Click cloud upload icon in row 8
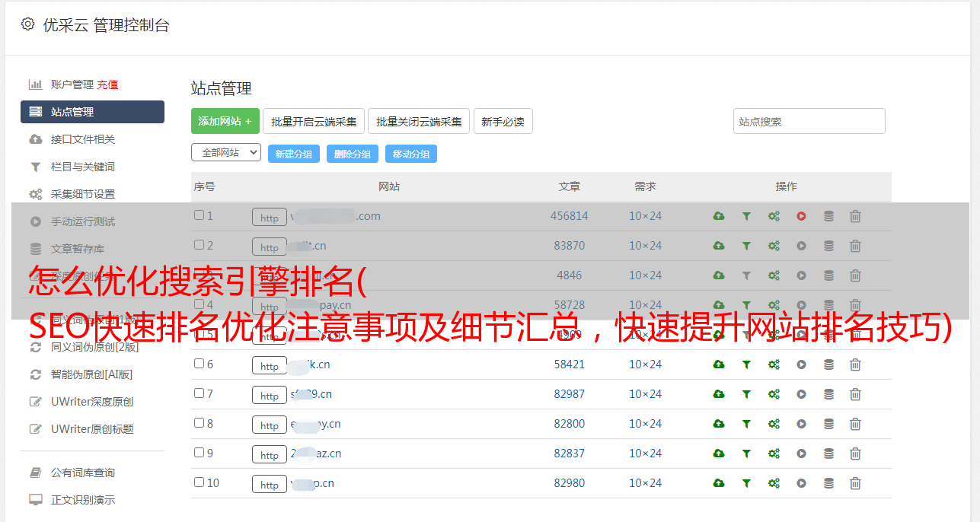 [x=719, y=424]
